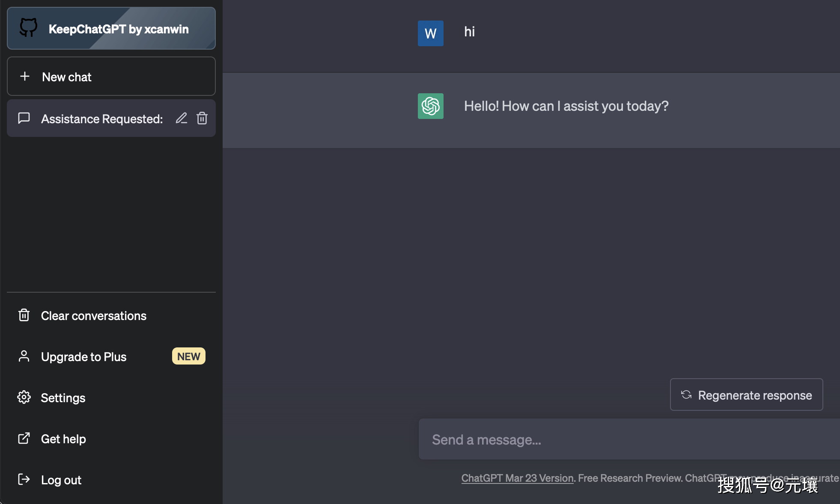Open the KeepChatGPT by xcanwin menu
The width and height of the screenshot is (840, 504).
(118, 29)
